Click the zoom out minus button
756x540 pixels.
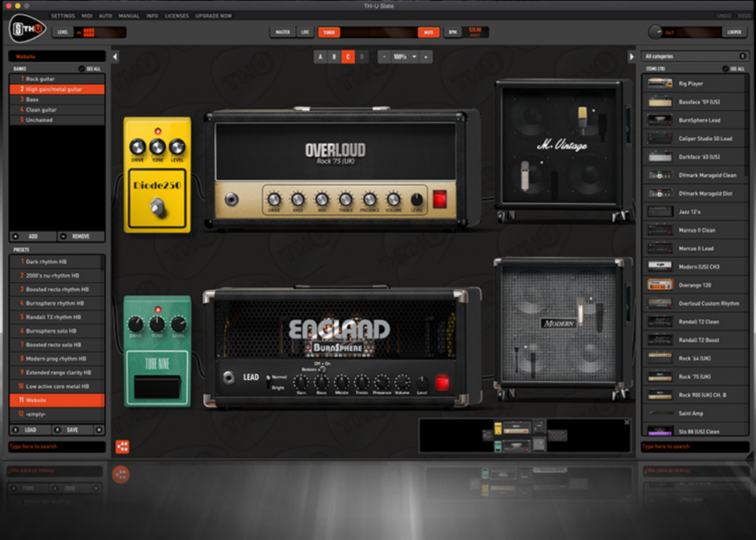pyautogui.click(x=384, y=57)
